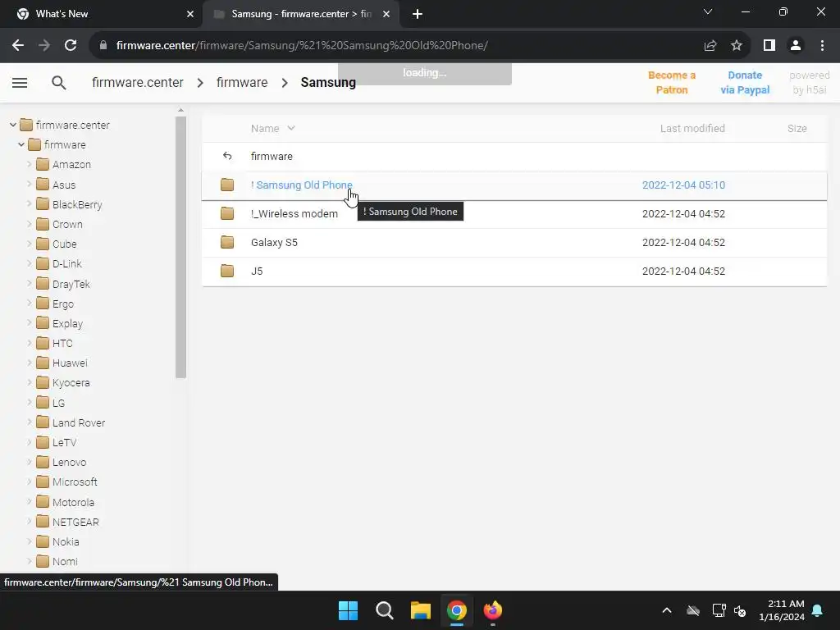Expand the Motorola tree folder arrow
The image size is (840, 630).
[29, 502]
